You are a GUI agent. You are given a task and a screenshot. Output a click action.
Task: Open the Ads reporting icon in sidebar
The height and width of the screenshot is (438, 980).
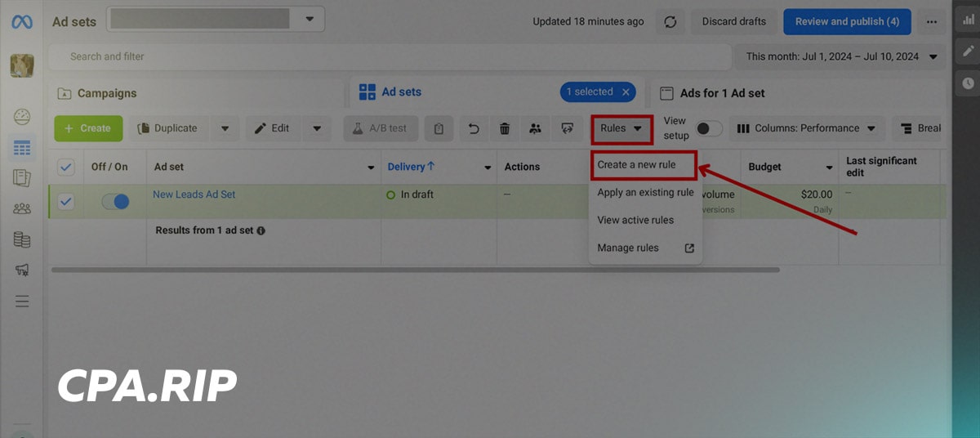point(22,178)
